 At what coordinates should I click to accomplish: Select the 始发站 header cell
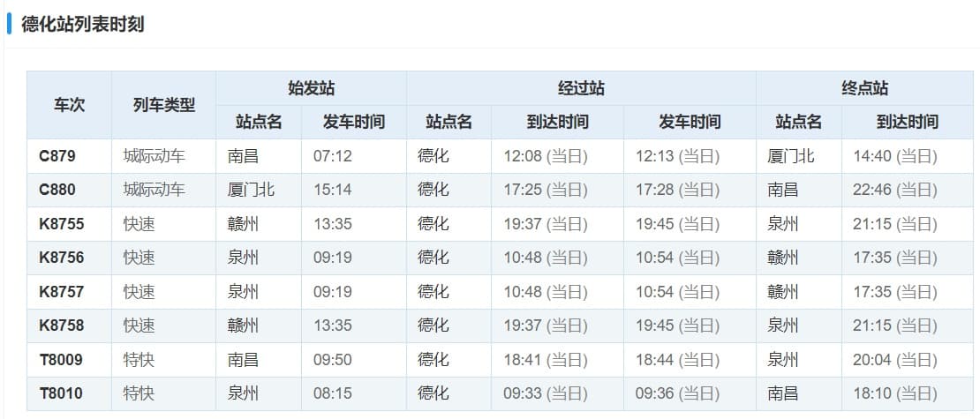(x=311, y=88)
